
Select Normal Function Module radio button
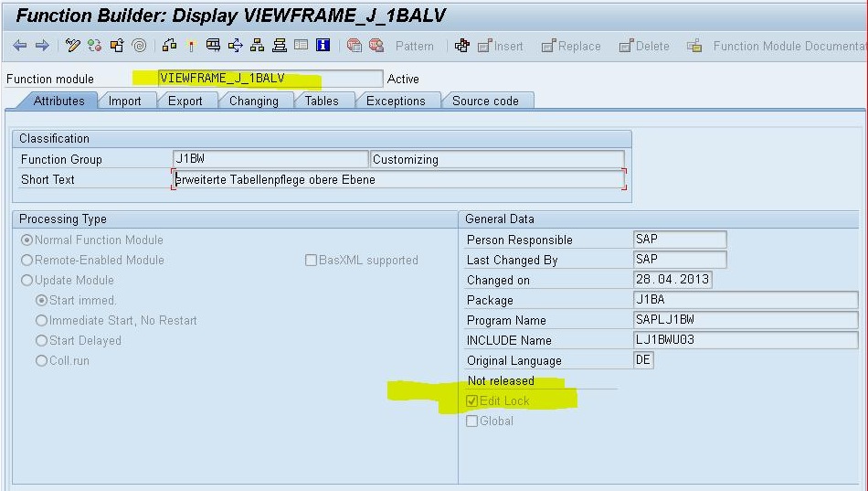pyautogui.click(x=26, y=240)
